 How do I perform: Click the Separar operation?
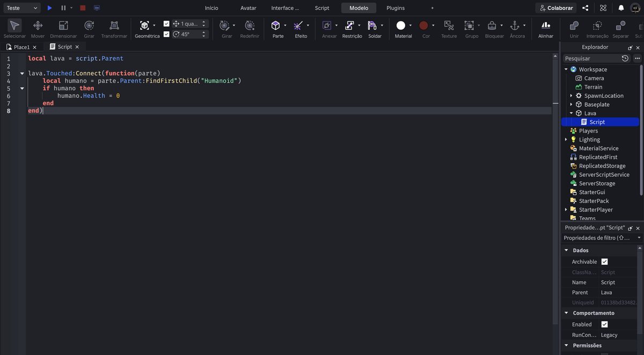point(620,25)
